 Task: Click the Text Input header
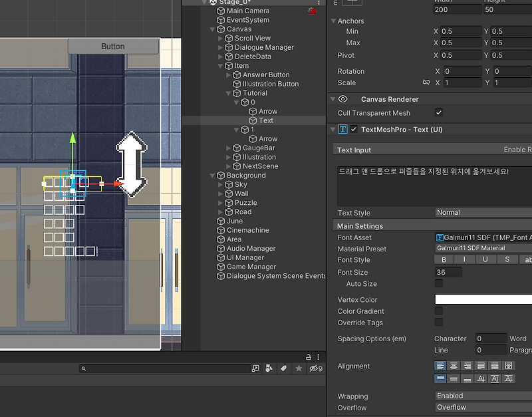(362, 150)
